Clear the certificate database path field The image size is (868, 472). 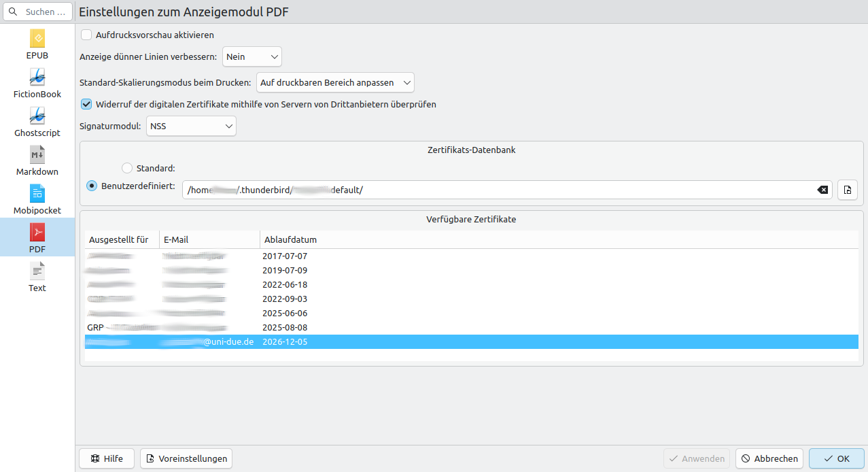(822, 190)
